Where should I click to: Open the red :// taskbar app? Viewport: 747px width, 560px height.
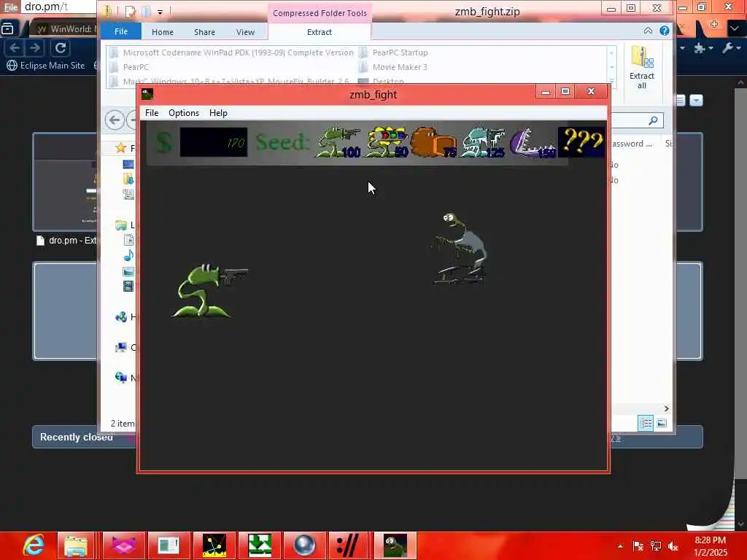349,545
